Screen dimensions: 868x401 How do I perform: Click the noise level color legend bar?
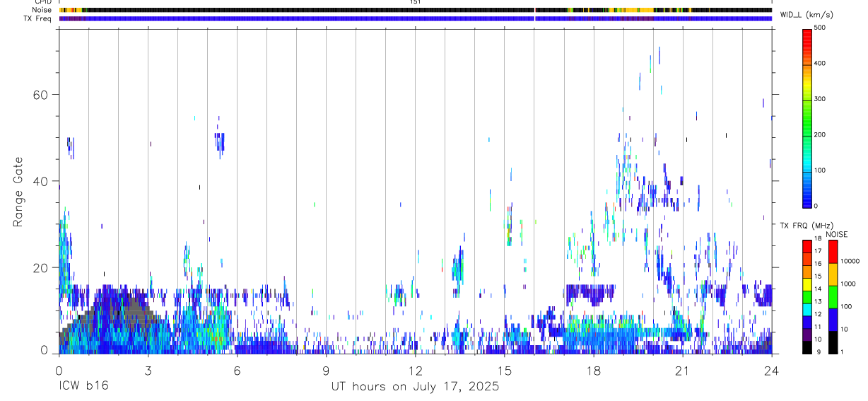pos(833,297)
